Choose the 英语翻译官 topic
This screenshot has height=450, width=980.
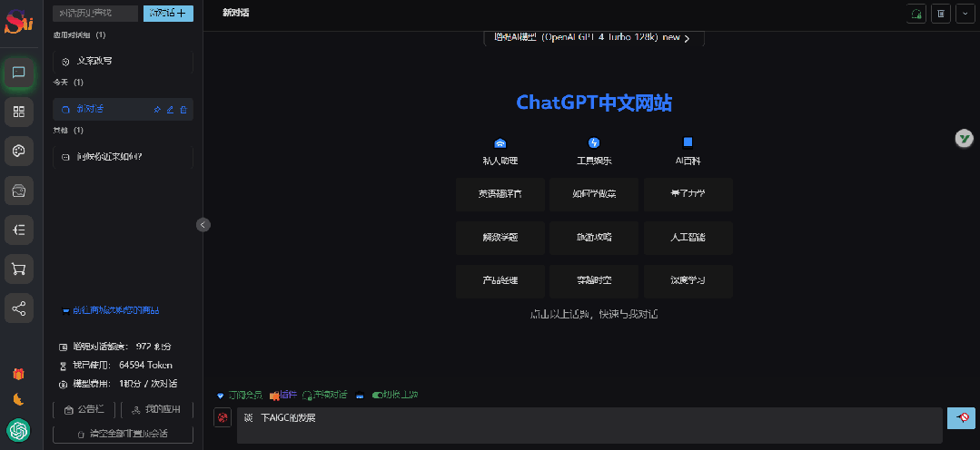click(x=500, y=194)
